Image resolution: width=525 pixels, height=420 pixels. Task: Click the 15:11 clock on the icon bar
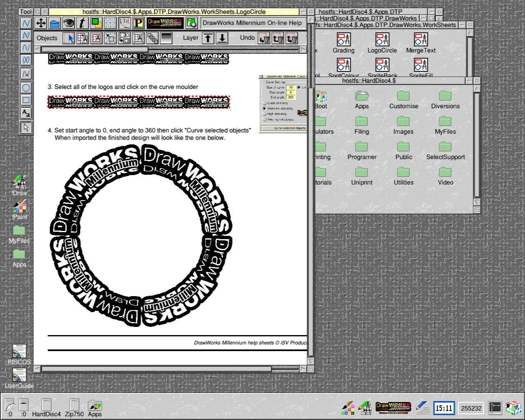point(444,408)
